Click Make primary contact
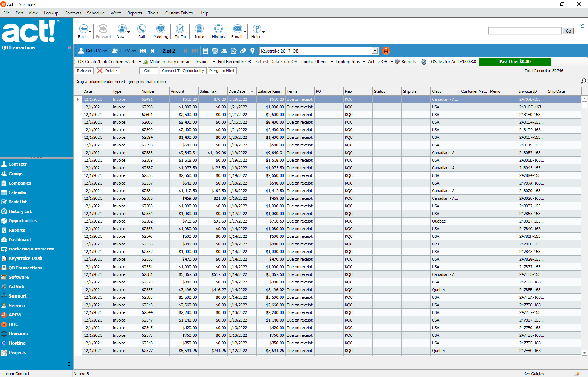 click(x=167, y=62)
